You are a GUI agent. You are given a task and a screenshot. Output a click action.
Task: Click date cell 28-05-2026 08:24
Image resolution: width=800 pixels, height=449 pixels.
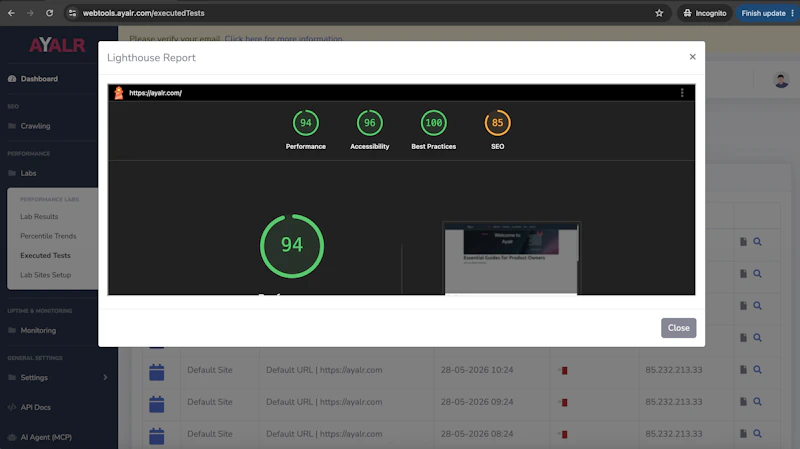point(477,434)
